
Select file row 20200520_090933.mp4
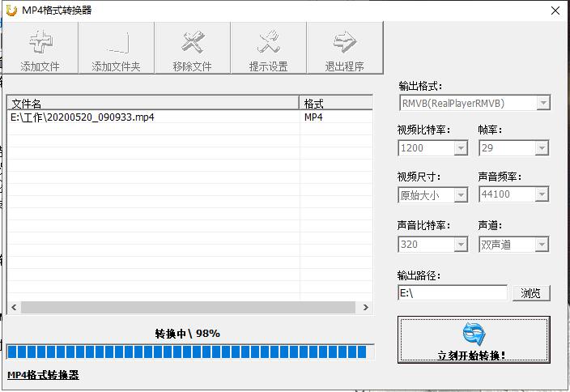point(189,117)
